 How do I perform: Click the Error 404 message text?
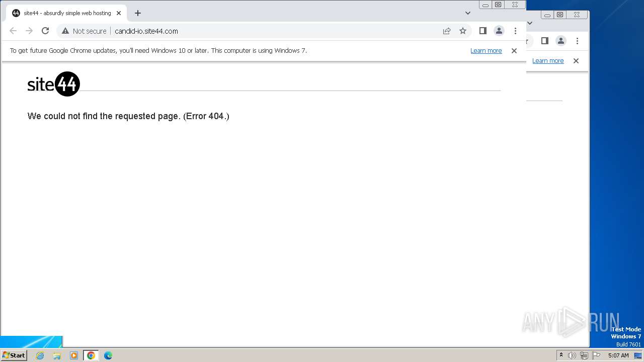click(x=128, y=116)
